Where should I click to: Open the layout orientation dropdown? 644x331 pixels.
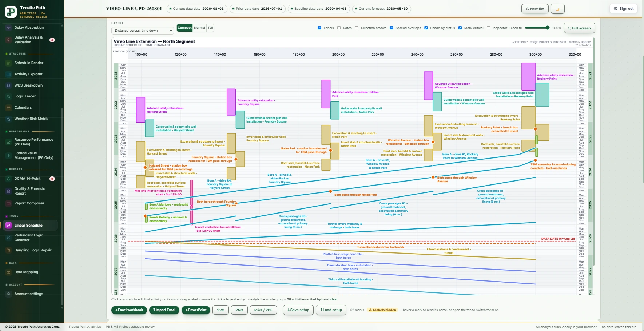coord(143,31)
